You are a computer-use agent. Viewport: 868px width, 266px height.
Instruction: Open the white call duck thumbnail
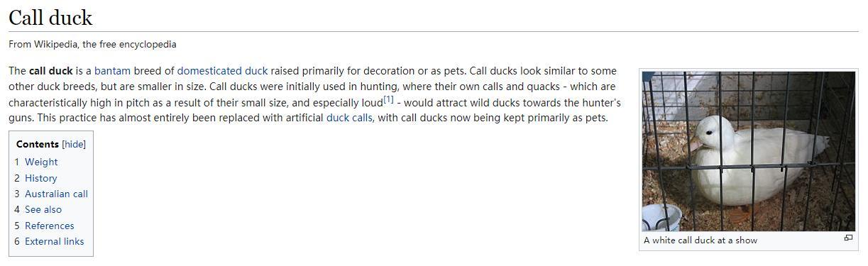point(749,151)
